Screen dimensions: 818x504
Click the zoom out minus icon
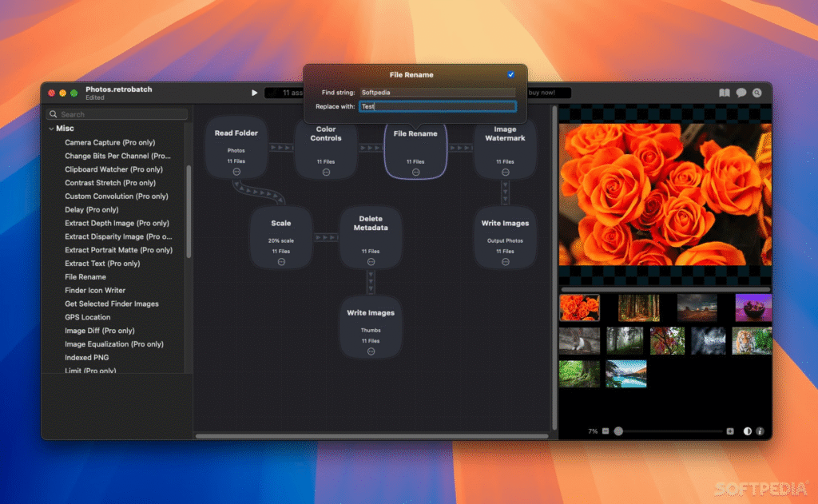[606, 431]
